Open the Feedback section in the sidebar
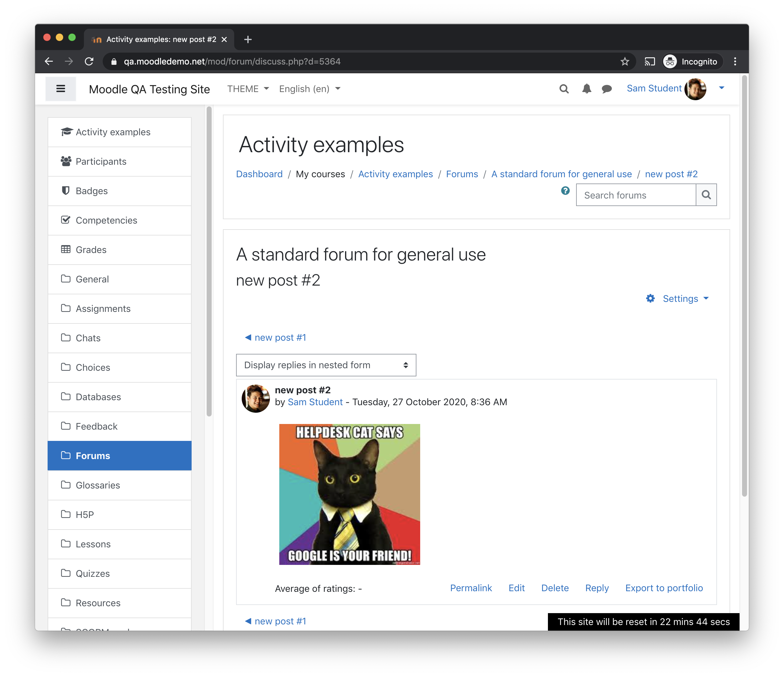 [120, 426]
